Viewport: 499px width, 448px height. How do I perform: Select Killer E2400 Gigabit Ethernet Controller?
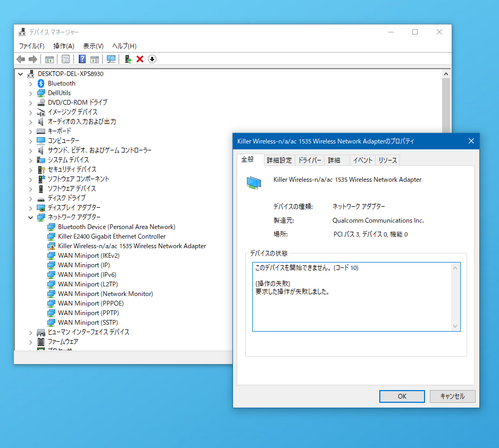[112, 236]
